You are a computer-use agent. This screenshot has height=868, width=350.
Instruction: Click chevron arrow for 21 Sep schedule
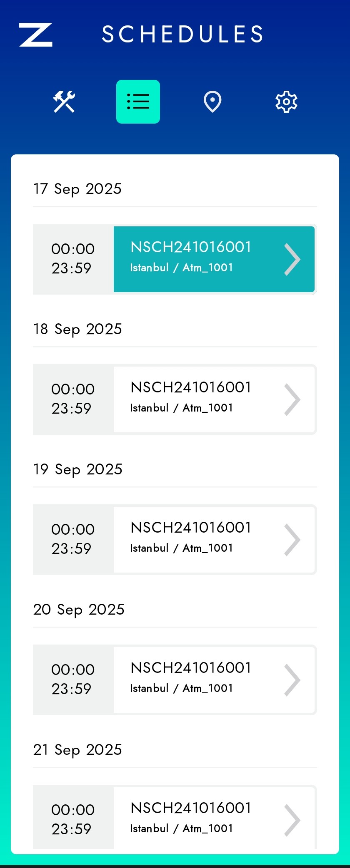point(292,820)
